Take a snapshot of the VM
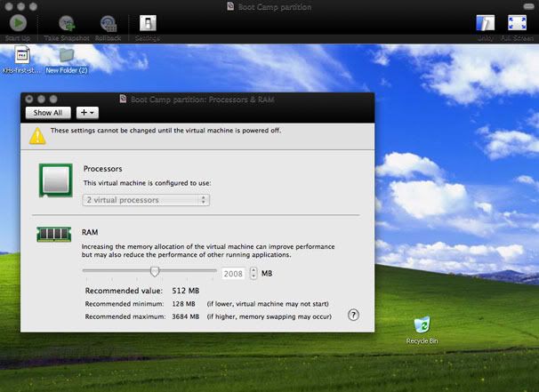The image size is (539, 392). pyautogui.click(x=67, y=23)
